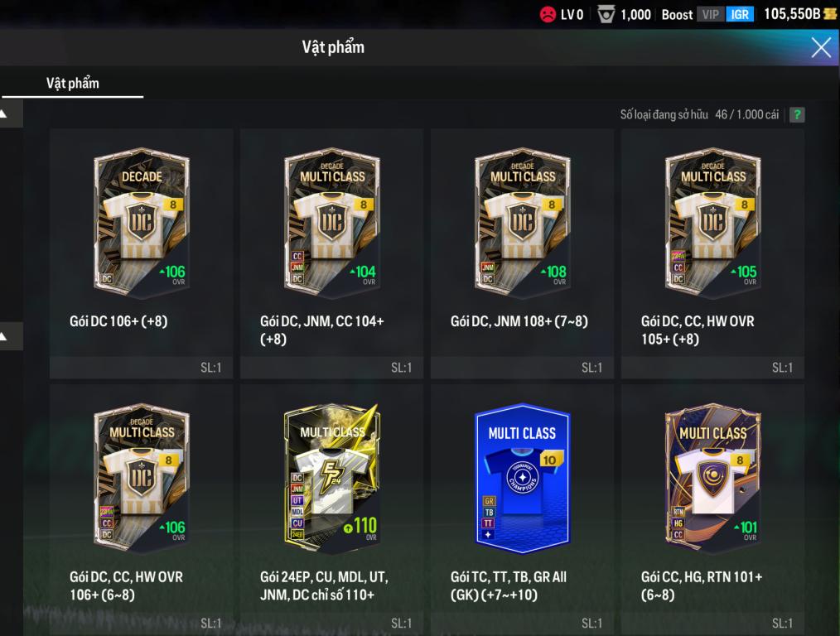Open the Gói DC, JNM 108+ (7~8) pack

click(x=523, y=253)
